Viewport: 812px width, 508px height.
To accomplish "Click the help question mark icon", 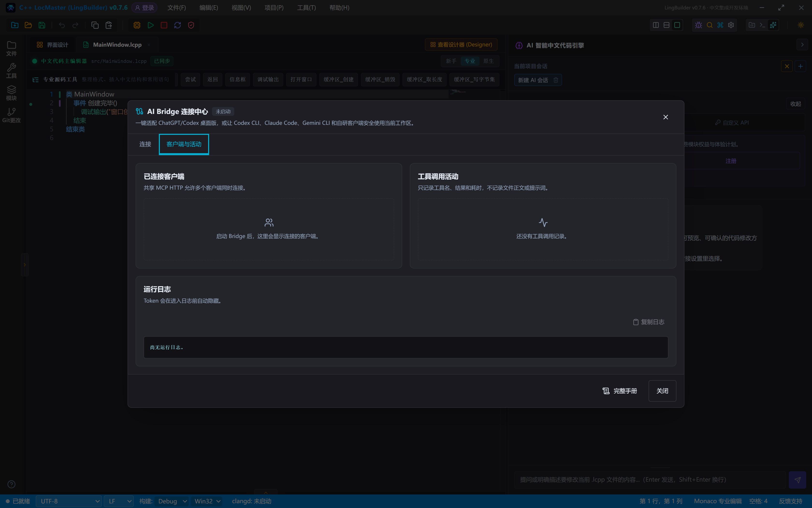I will coord(11,484).
